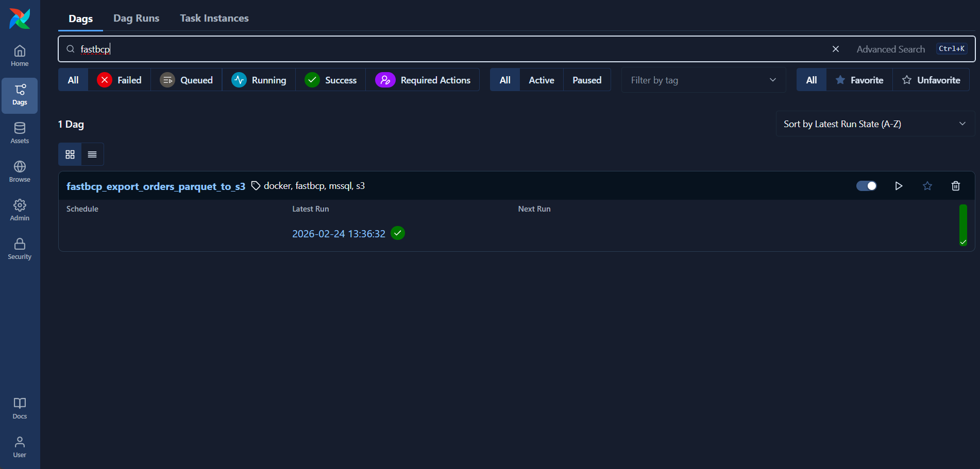Open the Filter by tag dropdown
Viewport: 980px width, 469px height.
703,80
